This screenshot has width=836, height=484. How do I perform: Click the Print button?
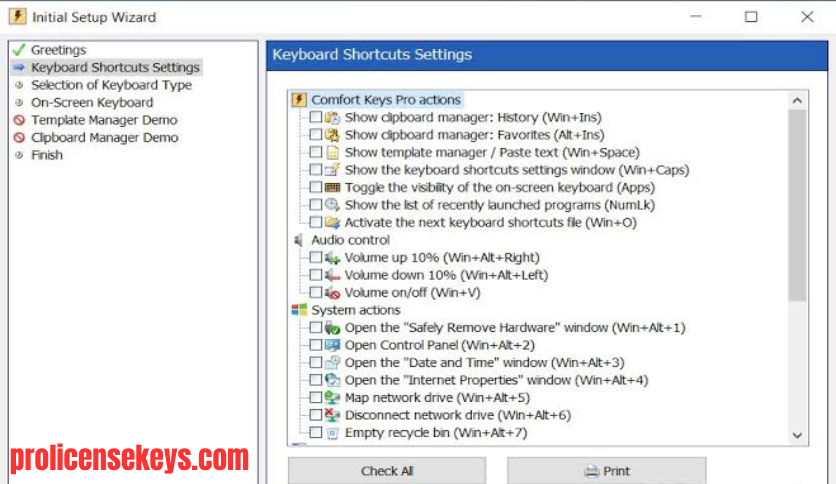607,471
